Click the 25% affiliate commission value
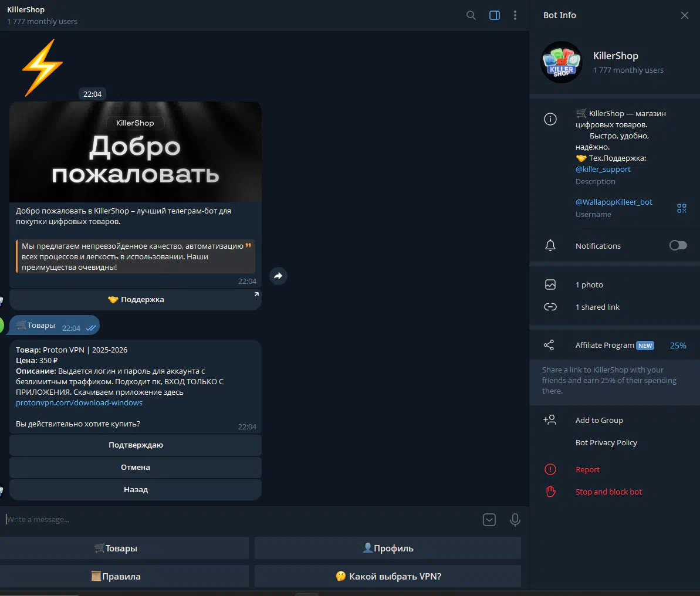700x596 pixels. point(678,346)
